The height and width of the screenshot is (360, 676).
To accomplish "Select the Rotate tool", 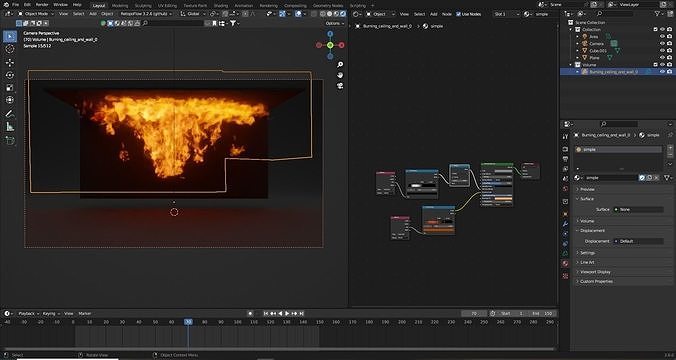I will click(x=9, y=75).
